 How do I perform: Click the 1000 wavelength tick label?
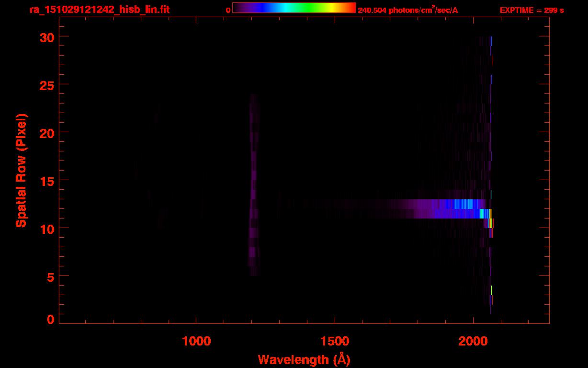coord(196,341)
